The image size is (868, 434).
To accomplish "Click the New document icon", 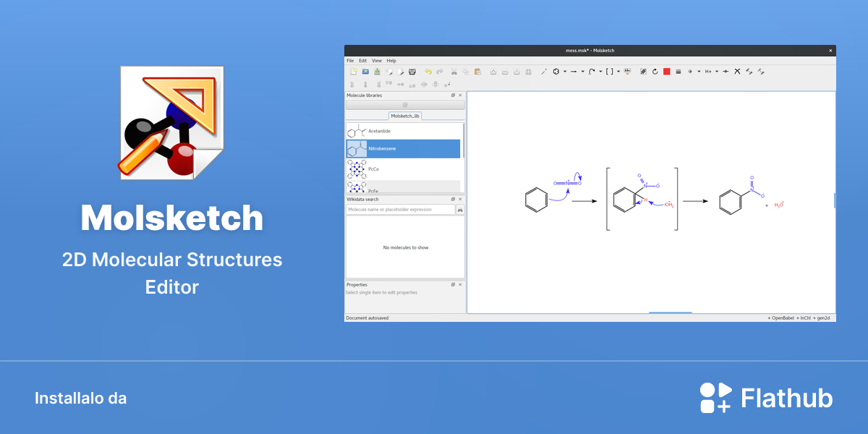I will pyautogui.click(x=354, y=72).
